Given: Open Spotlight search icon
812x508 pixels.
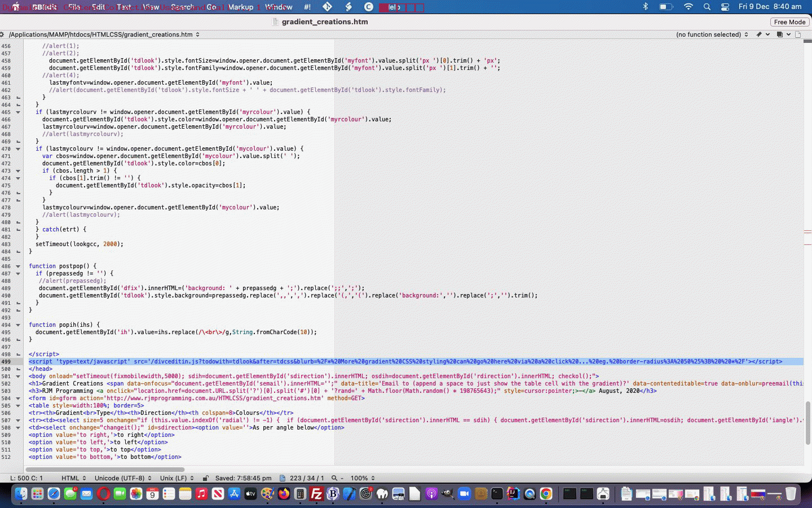Looking at the screenshot, I should point(707,7).
